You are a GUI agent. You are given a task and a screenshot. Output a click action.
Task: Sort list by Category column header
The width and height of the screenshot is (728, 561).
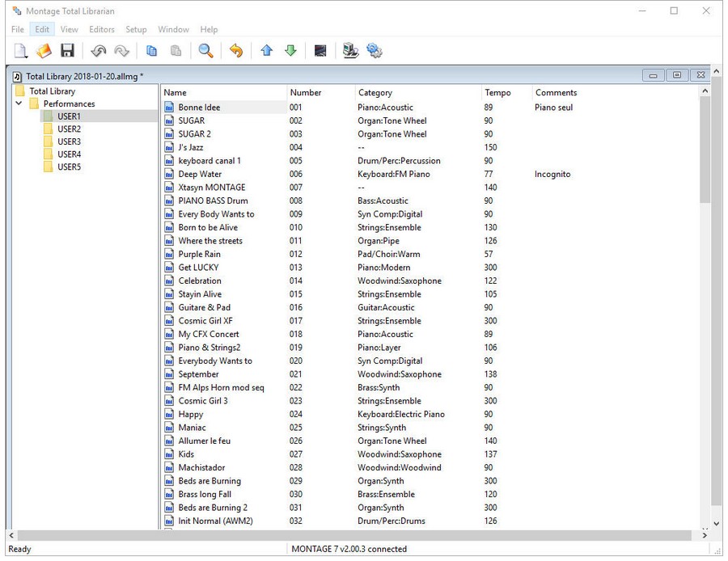(375, 93)
